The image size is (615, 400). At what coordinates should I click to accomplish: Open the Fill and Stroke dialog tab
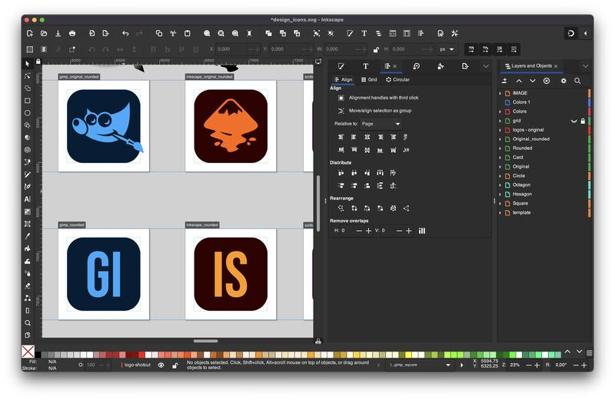[341, 66]
